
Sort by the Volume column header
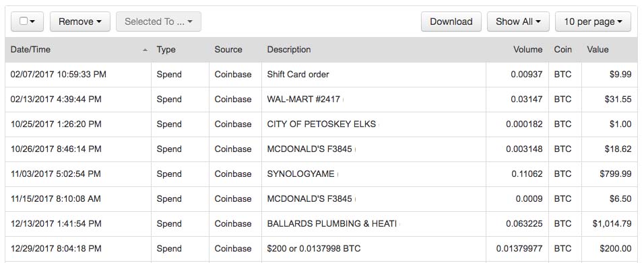(x=527, y=50)
